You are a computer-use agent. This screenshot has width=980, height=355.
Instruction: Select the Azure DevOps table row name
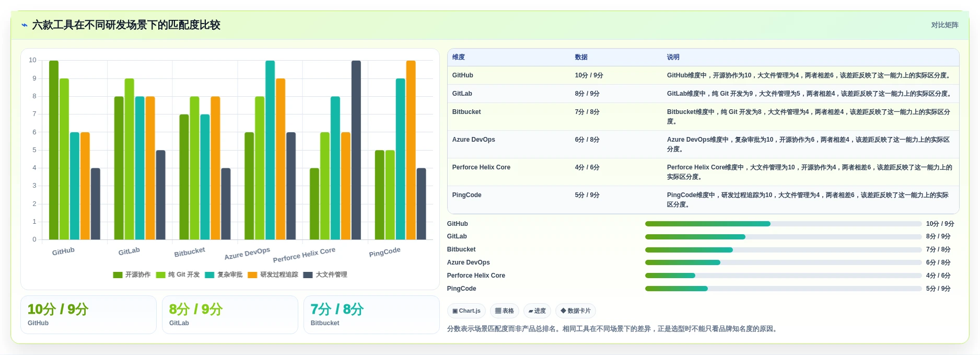click(474, 140)
